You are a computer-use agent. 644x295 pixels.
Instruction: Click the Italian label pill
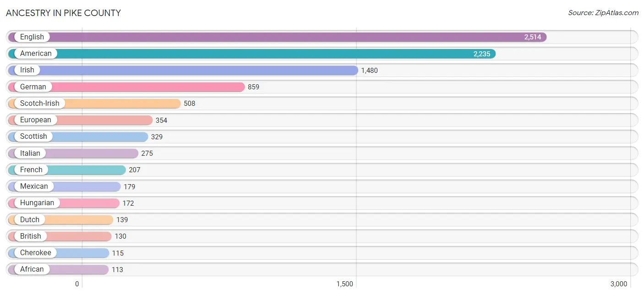tap(30, 153)
